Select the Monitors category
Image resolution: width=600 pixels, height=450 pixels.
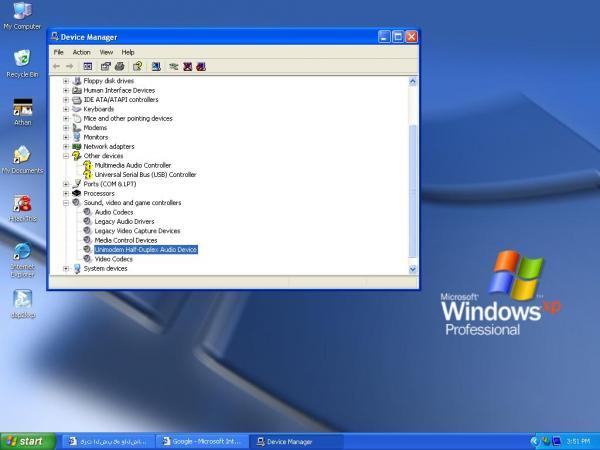96,137
